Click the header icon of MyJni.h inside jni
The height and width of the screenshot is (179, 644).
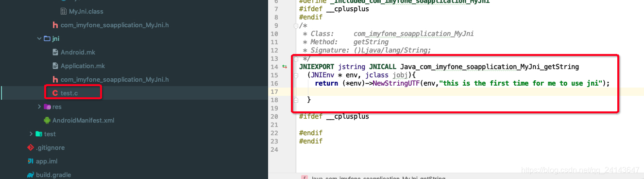[55, 79]
